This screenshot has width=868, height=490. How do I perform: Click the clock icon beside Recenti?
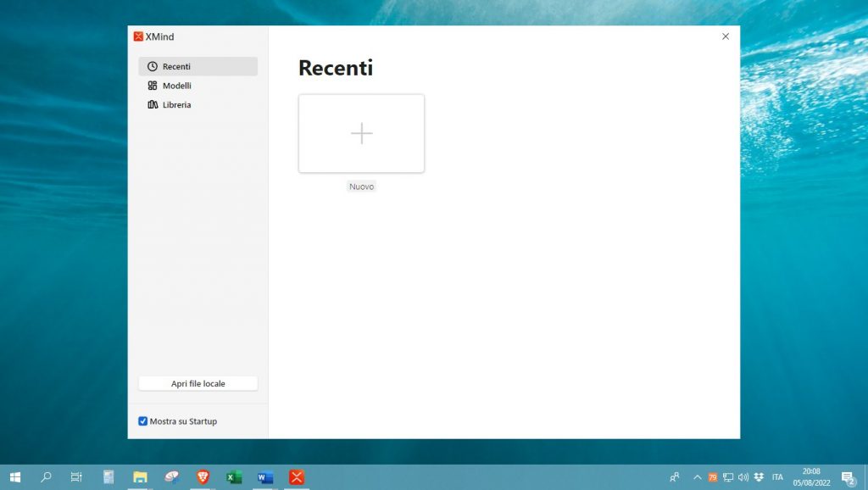153,66
